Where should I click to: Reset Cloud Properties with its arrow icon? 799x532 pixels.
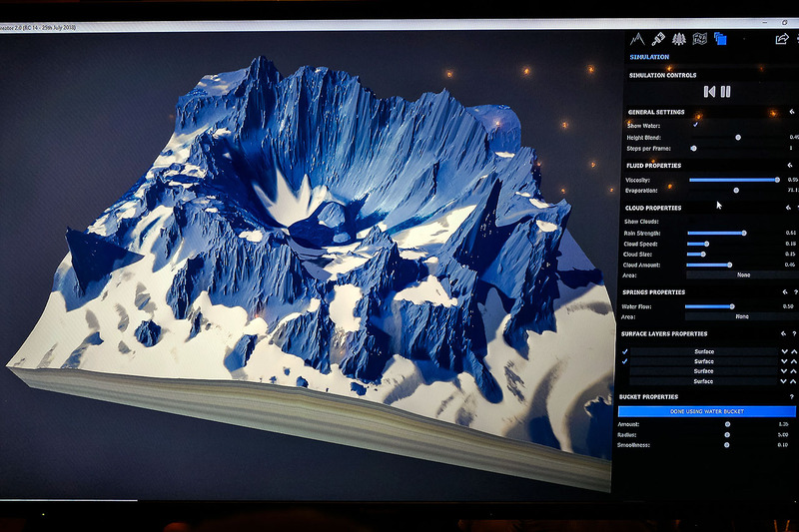click(788, 208)
